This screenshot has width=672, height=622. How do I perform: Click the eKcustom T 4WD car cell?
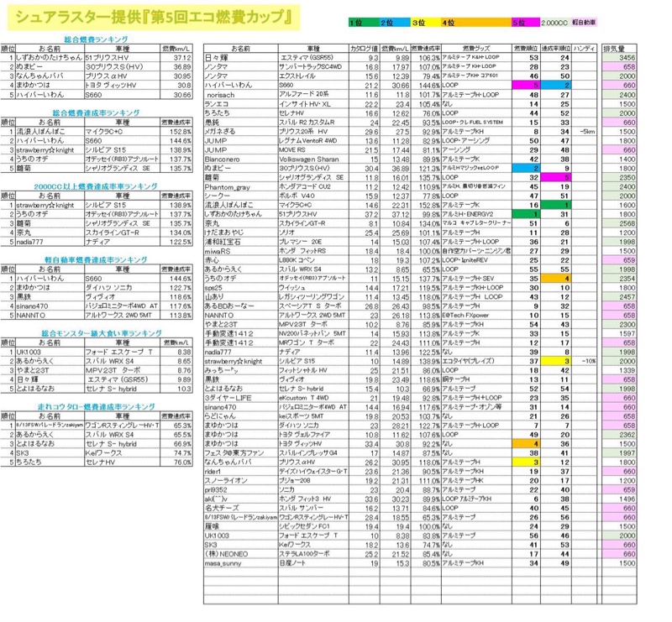pyautogui.click(x=313, y=398)
